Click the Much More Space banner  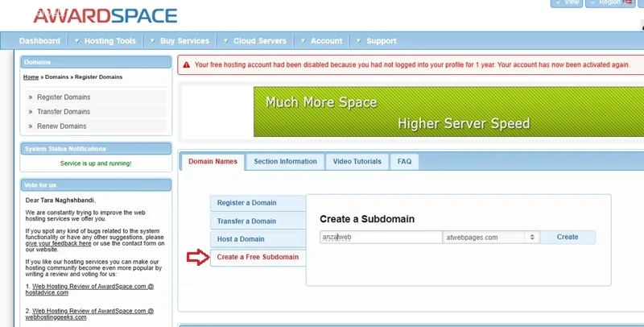click(448, 112)
